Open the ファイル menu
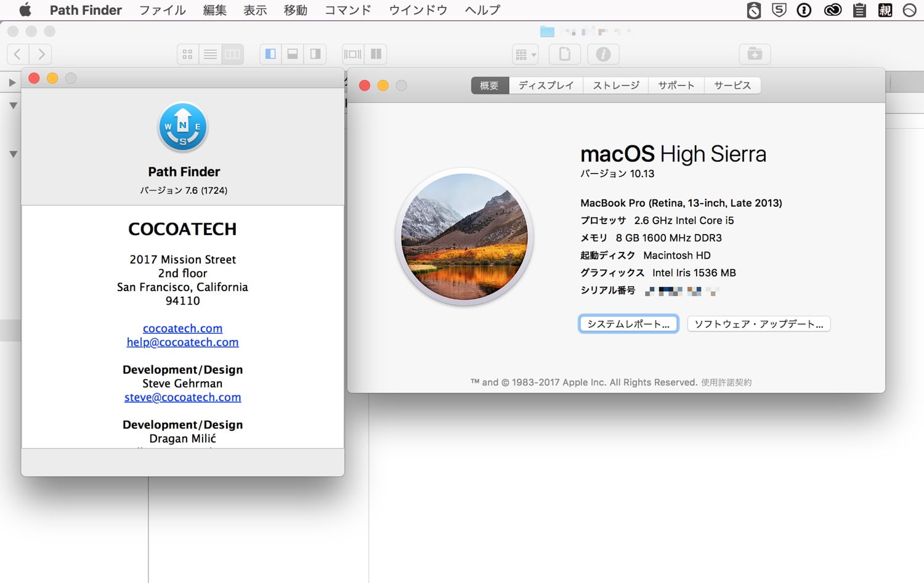 163,10
